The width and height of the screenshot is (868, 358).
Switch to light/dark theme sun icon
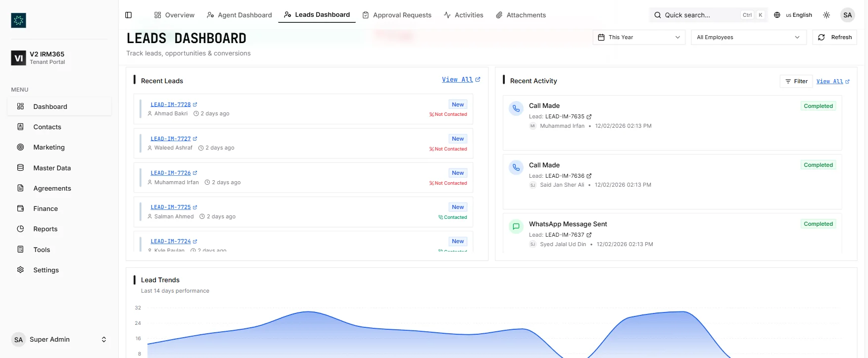pos(826,15)
